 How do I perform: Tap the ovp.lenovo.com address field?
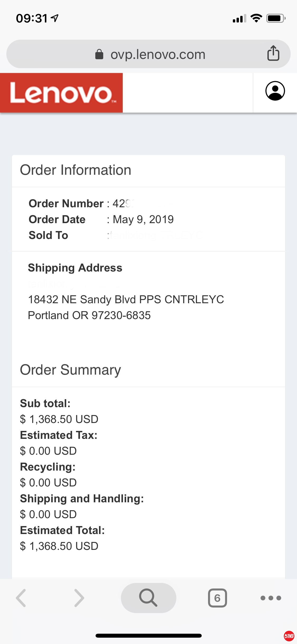point(158,54)
